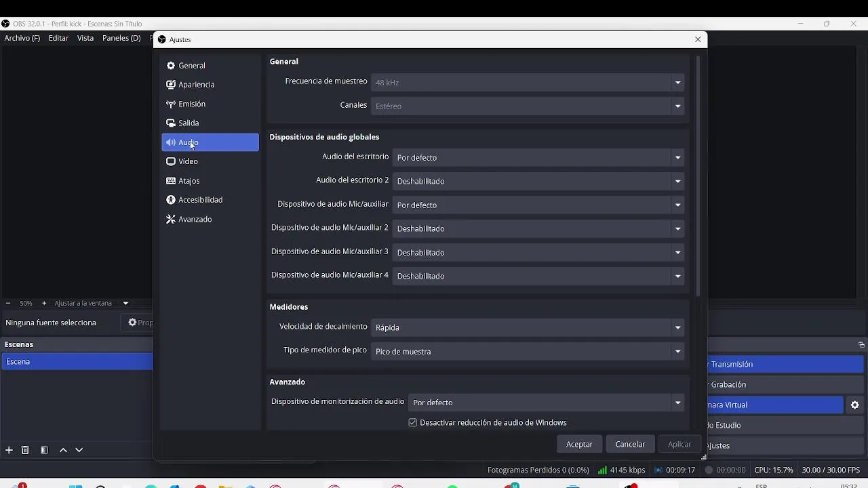Click the controls dock pop-out icon
Screen dimensions: 868x488
pyautogui.click(x=861, y=344)
